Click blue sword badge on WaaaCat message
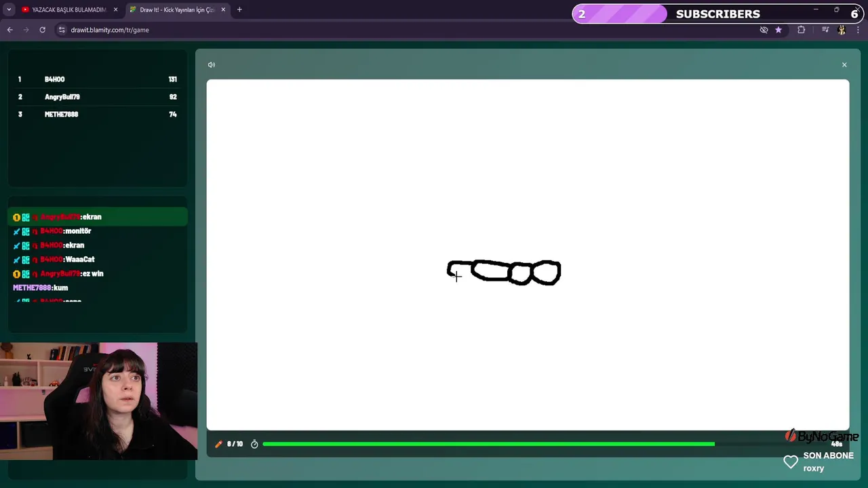868x488 pixels. tap(16, 260)
